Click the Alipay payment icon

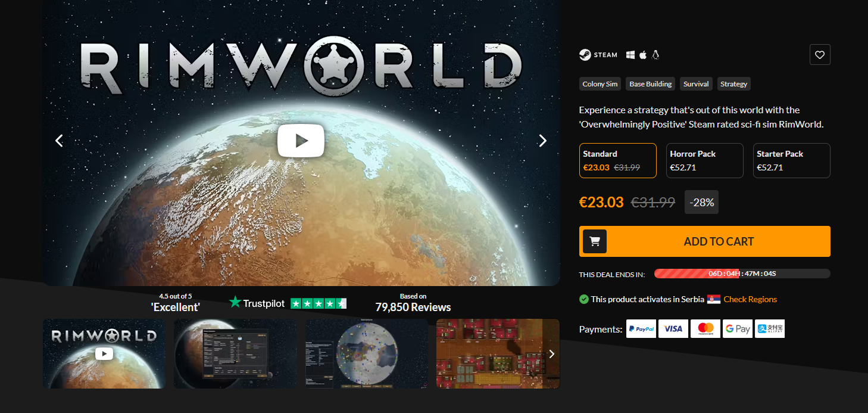(770, 329)
